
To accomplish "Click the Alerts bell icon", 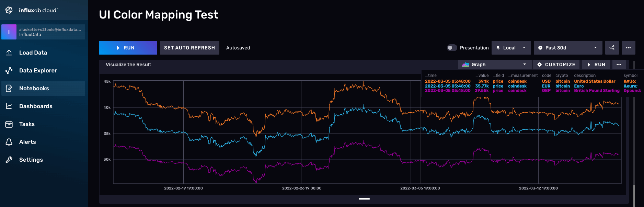I will pyautogui.click(x=9, y=142).
